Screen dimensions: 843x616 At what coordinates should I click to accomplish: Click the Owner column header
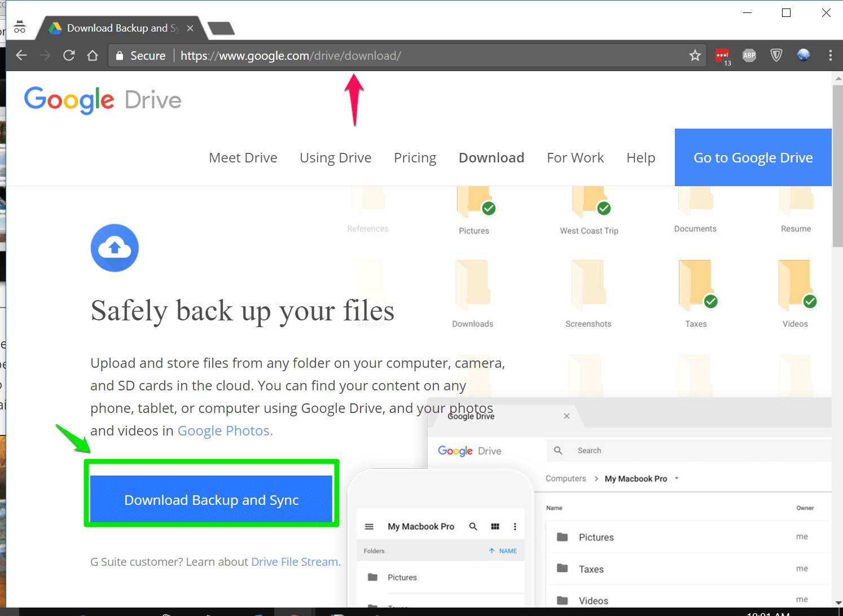click(805, 508)
